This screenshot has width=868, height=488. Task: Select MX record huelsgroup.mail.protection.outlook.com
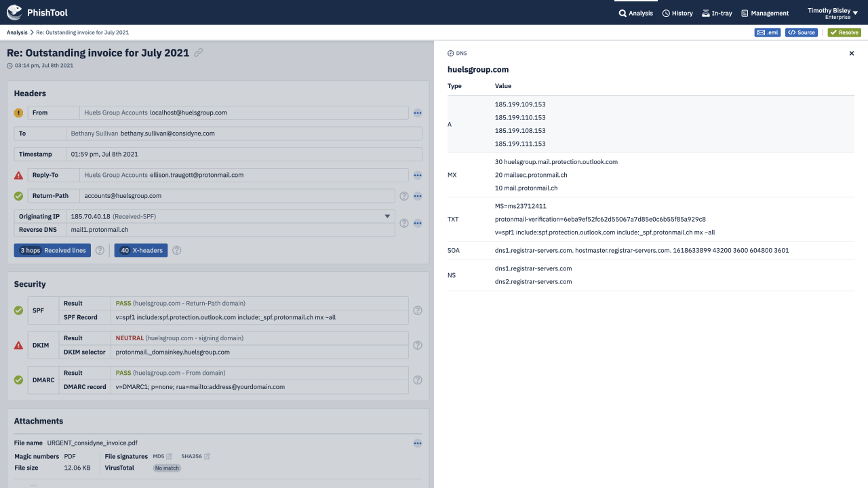[x=556, y=162]
